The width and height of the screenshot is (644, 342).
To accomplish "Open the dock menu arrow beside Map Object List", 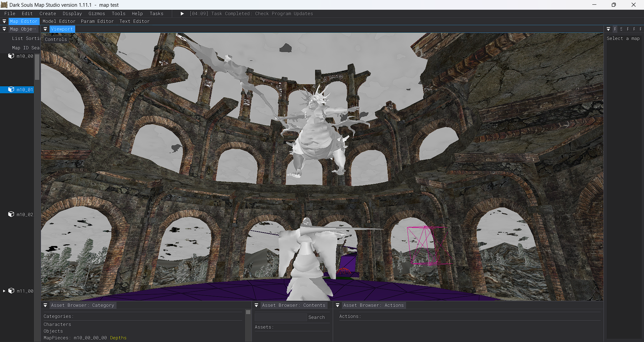I will [x=4, y=29].
